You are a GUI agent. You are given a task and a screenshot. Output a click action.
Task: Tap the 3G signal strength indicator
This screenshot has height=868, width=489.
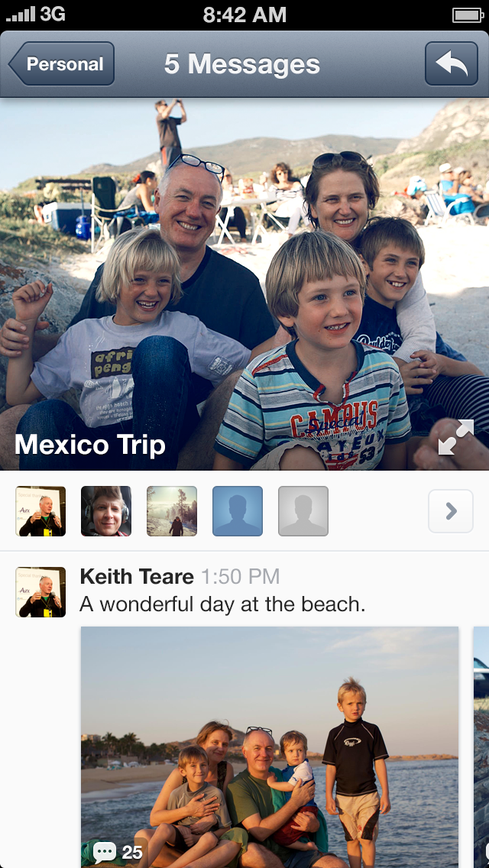tap(35, 15)
